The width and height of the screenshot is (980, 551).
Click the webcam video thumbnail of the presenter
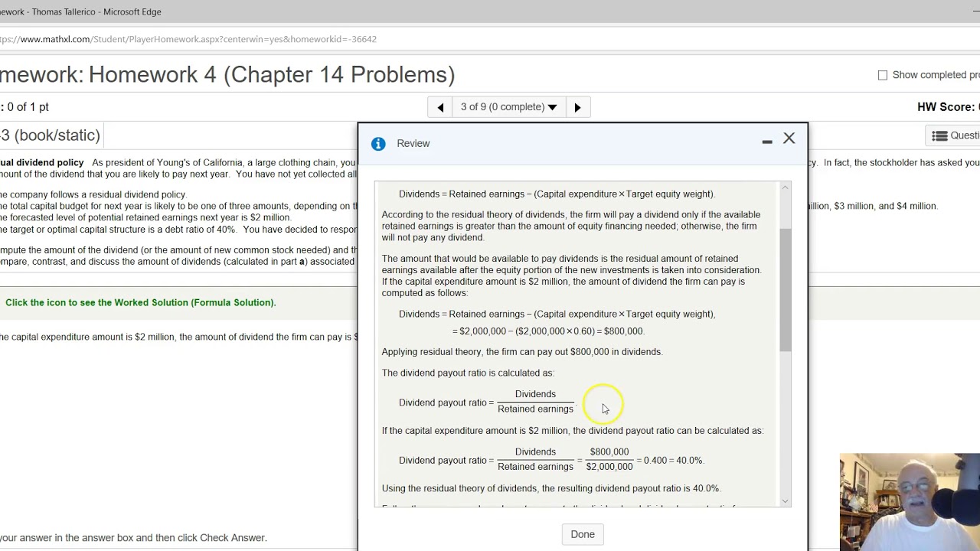coord(910,502)
